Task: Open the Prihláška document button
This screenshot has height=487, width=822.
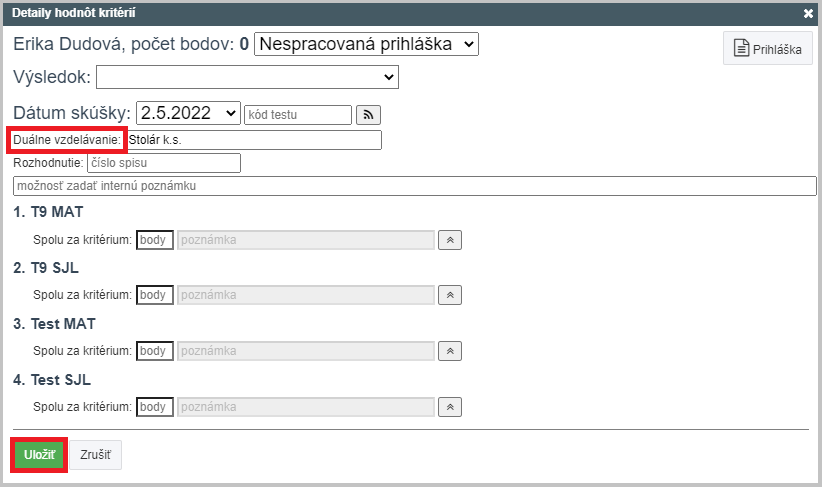Action: pos(767,48)
